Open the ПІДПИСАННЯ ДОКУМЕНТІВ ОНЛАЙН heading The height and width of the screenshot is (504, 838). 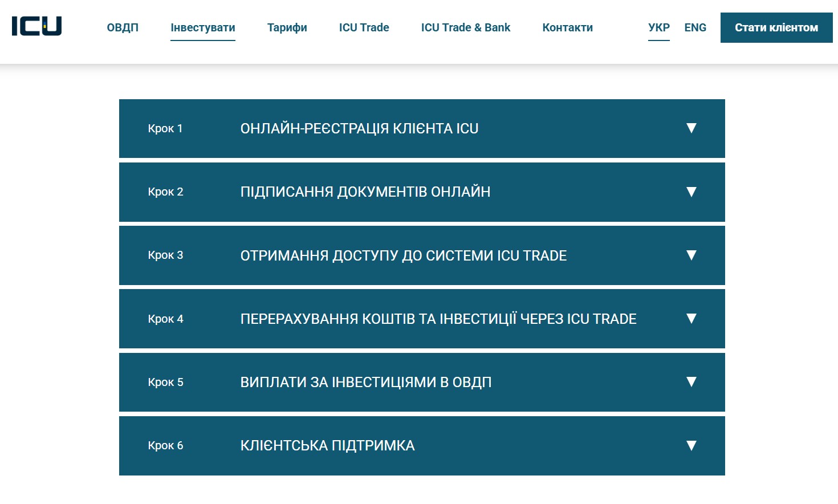coord(365,192)
